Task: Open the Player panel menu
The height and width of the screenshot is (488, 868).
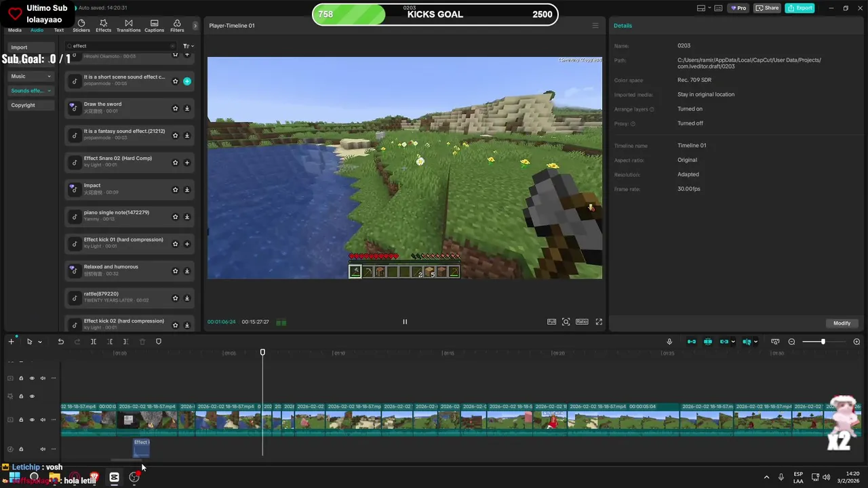Action: 595,26
